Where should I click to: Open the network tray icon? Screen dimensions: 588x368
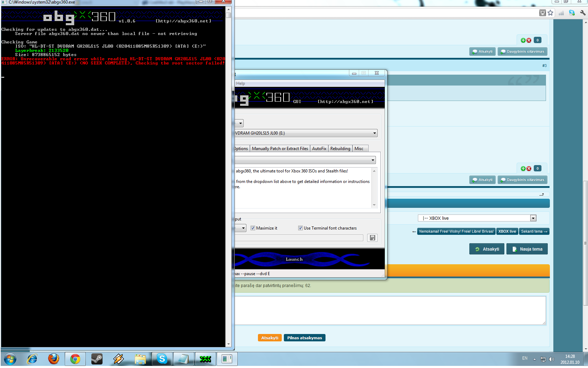pyautogui.click(x=543, y=359)
